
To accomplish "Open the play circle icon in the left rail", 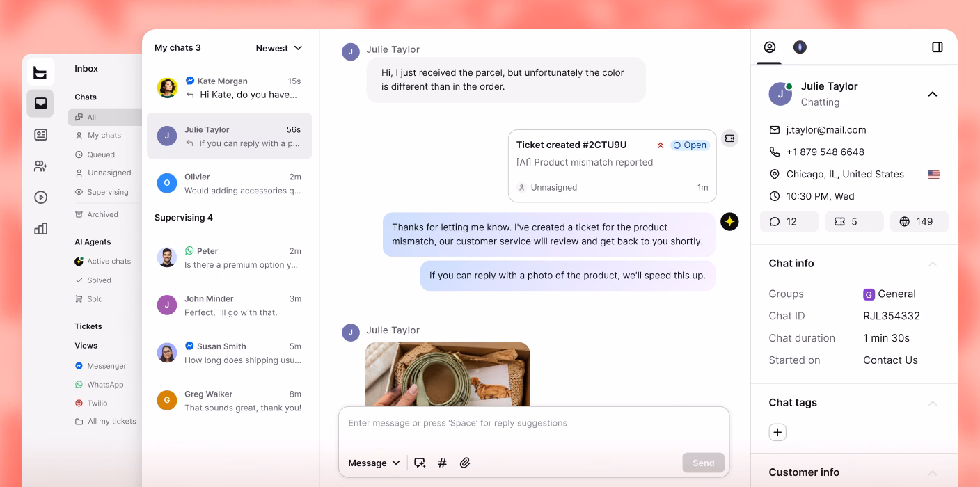I will [x=40, y=198].
